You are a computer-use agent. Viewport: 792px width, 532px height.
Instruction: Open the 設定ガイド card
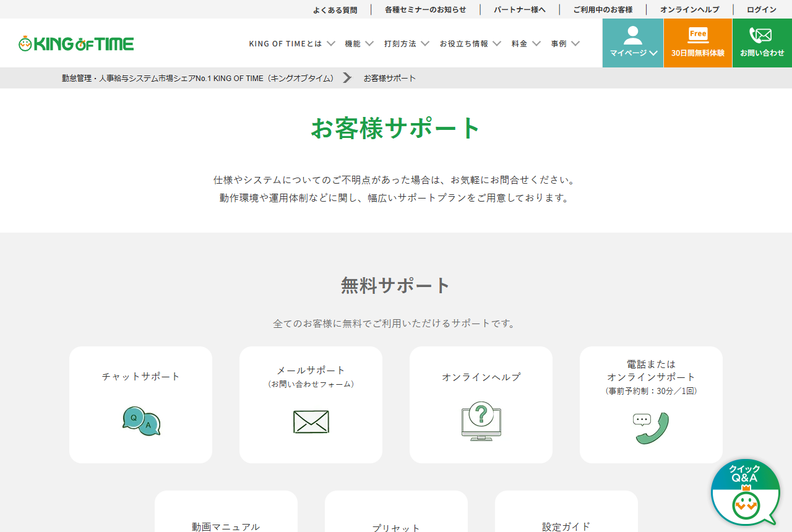tap(566, 512)
